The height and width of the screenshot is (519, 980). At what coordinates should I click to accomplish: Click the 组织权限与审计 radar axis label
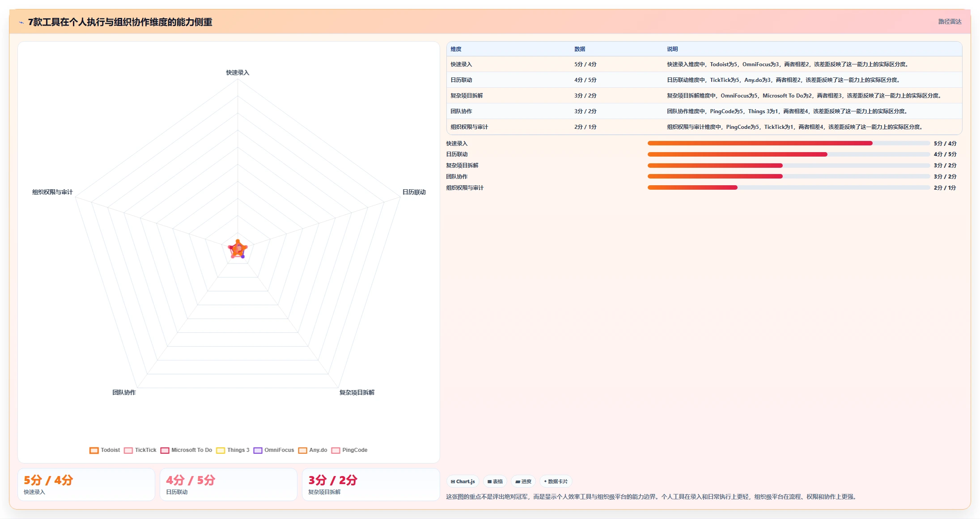(52, 192)
